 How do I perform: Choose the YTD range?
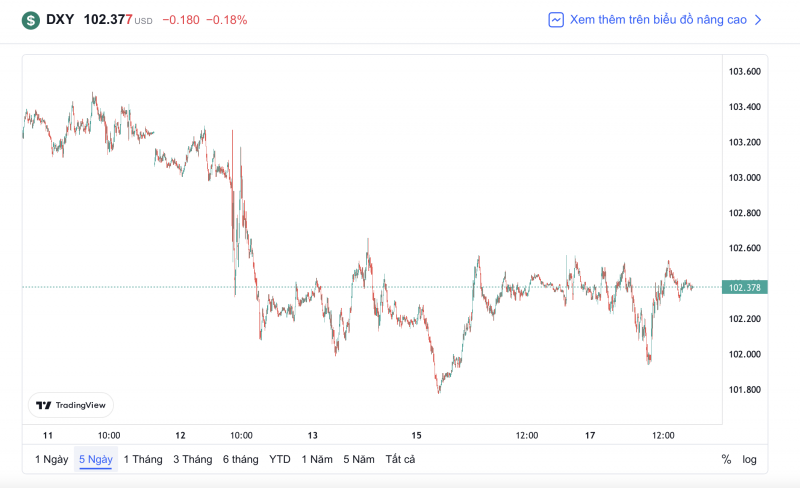tap(280, 459)
